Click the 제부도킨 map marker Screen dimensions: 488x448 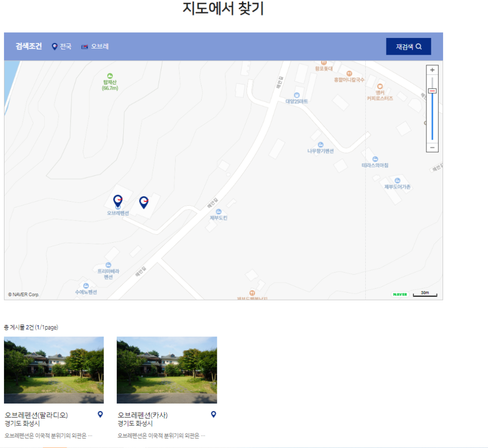coord(218,211)
